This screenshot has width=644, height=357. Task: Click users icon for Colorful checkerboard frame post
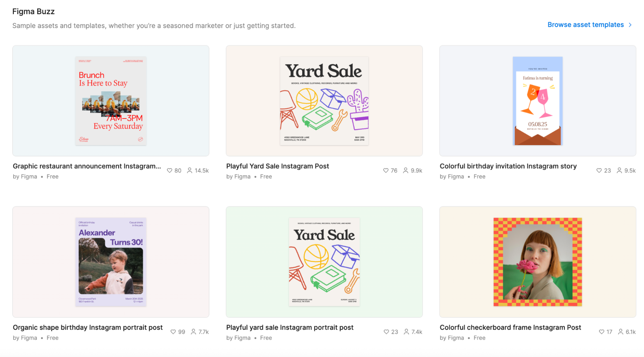pos(620,332)
